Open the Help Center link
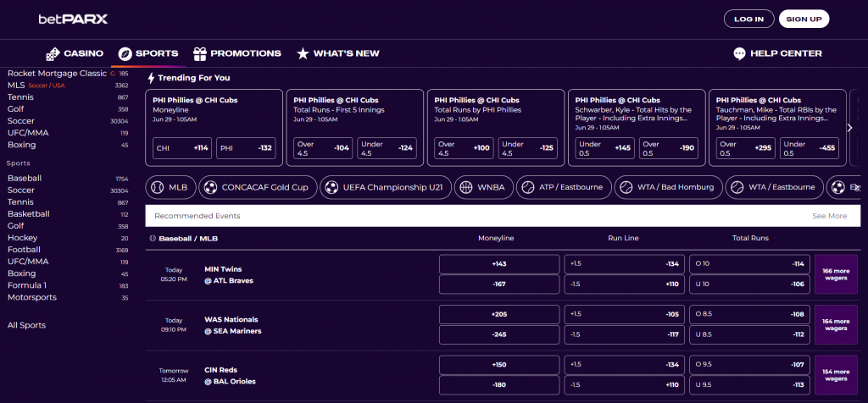 point(777,53)
